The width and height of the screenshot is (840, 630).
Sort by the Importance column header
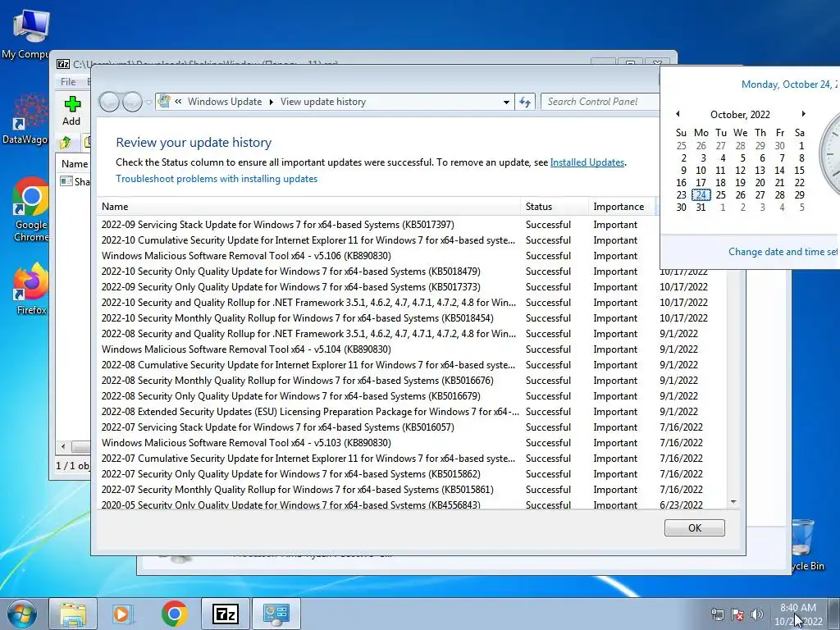[622, 207]
